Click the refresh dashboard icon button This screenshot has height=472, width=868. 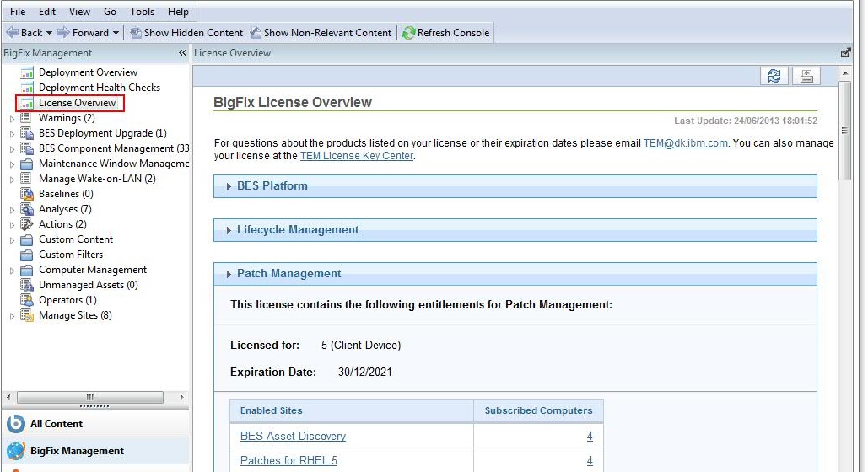click(x=774, y=76)
